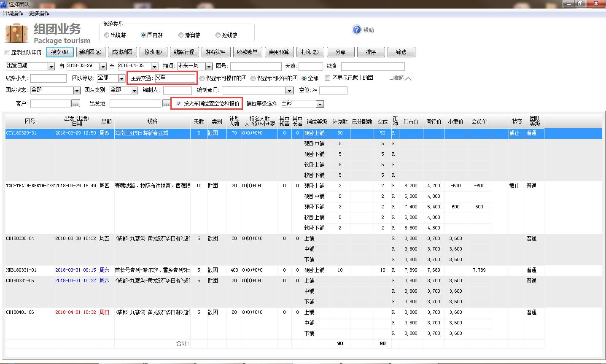This screenshot has height=364, width=606.
Task: Click 会员价 cell 7,789
Action: pos(479,270)
